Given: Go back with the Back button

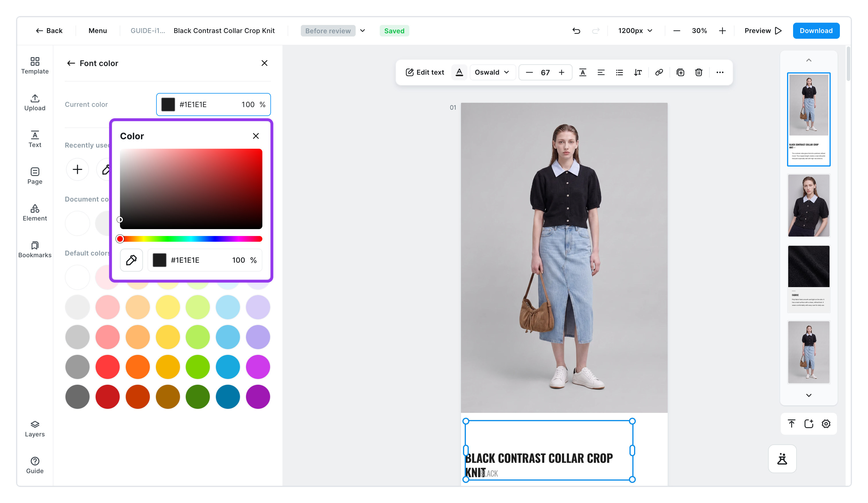Looking at the screenshot, I should click(x=49, y=31).
